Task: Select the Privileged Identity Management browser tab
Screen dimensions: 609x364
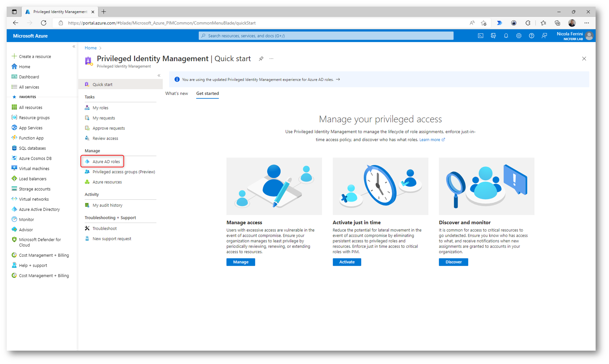Action: coord(60,12)
